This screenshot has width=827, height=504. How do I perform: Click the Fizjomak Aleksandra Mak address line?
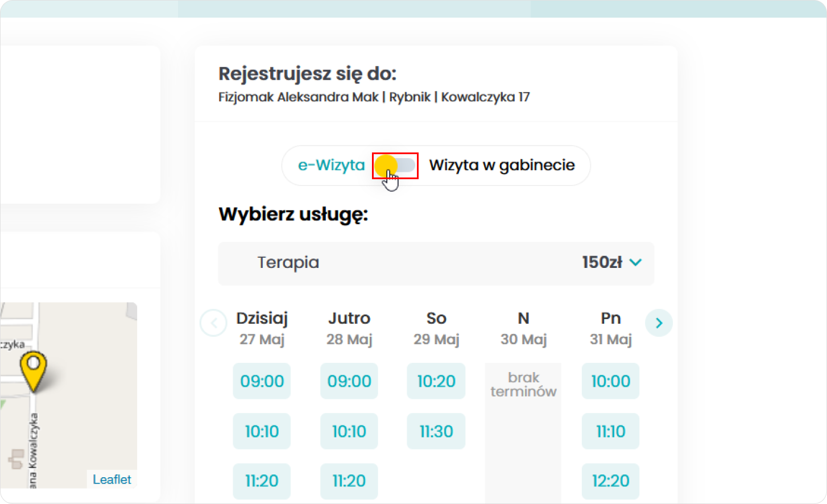point(374,97)
